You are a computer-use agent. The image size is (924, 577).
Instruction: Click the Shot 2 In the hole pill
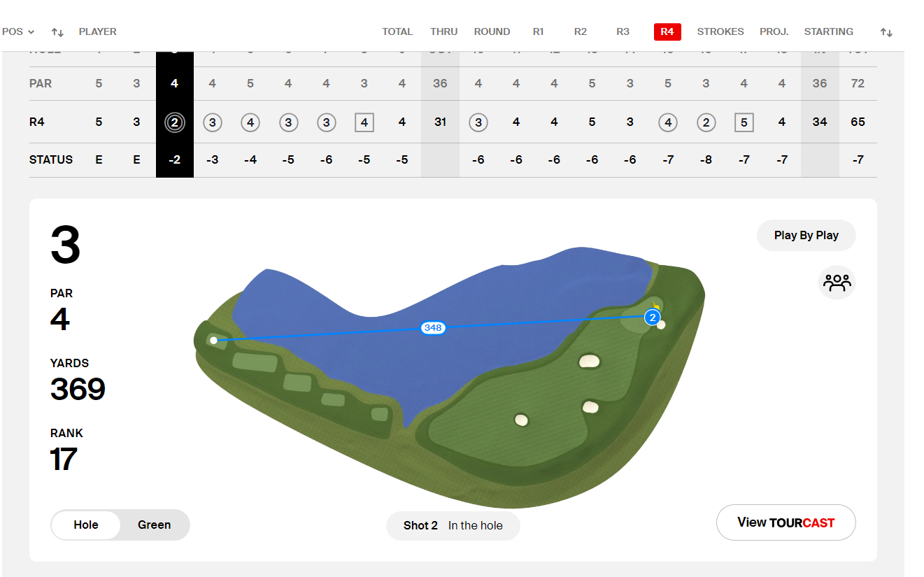453,526
